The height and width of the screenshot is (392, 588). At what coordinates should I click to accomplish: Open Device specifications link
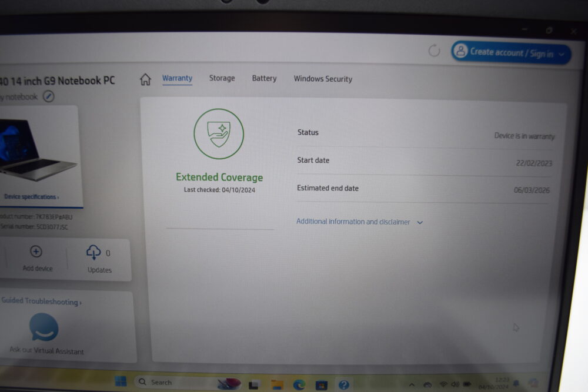32,197
